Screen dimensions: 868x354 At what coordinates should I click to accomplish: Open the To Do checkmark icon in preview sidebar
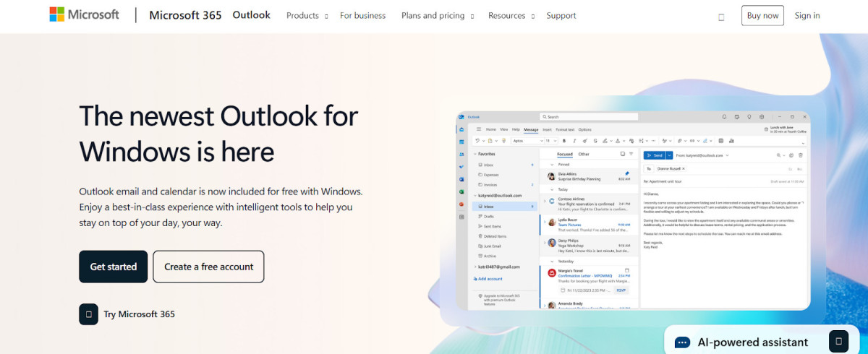tap(461, 167)
